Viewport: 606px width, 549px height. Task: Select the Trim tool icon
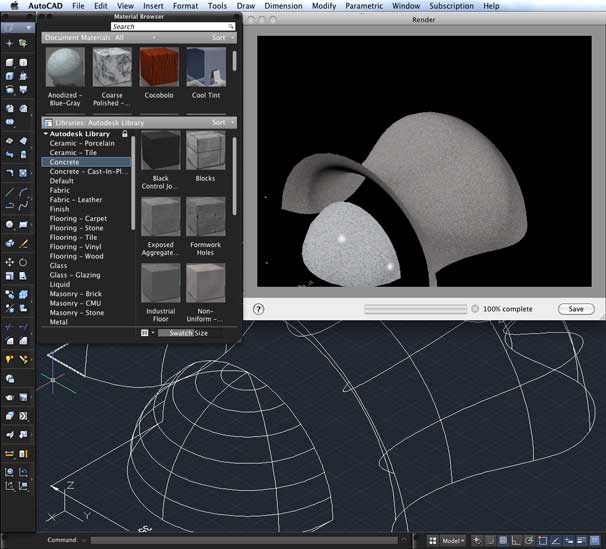[10, 327]
